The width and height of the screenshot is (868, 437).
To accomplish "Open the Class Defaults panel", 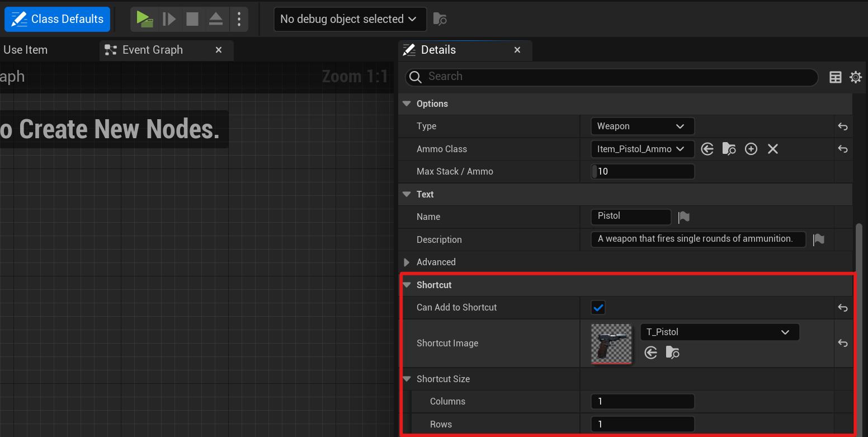I will (57, 19).
